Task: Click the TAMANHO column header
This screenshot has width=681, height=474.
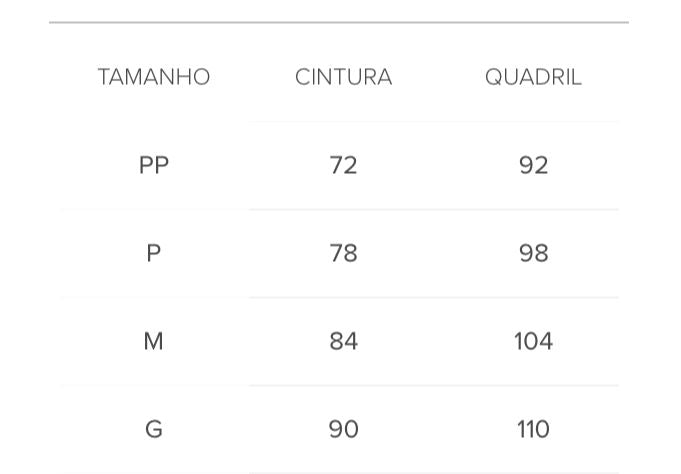Action: click(154, 77)
